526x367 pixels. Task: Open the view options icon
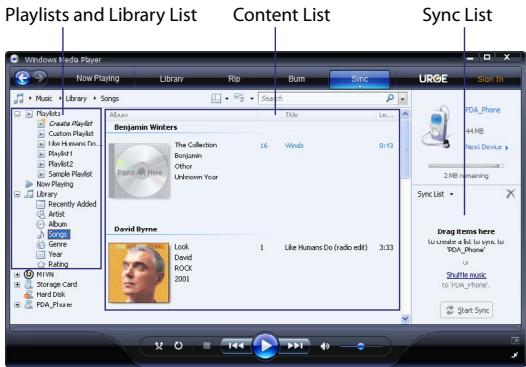[x=239, y=98]
